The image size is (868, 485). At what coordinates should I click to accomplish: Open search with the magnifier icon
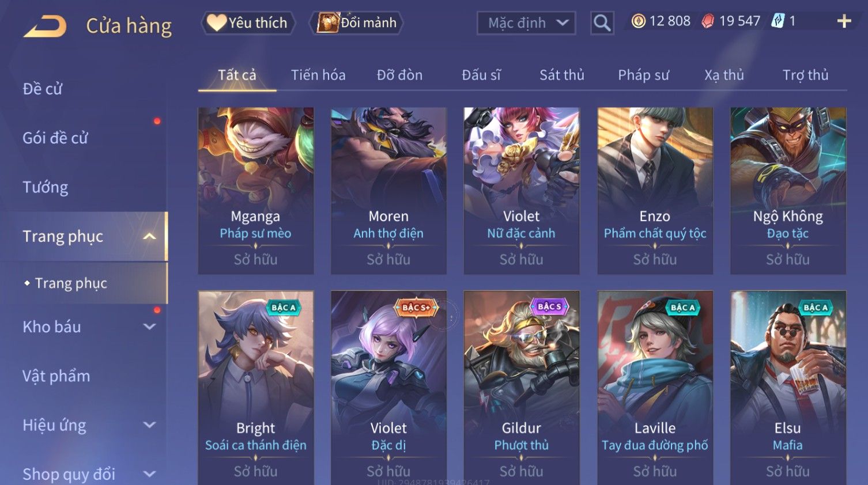coord(602,23)
